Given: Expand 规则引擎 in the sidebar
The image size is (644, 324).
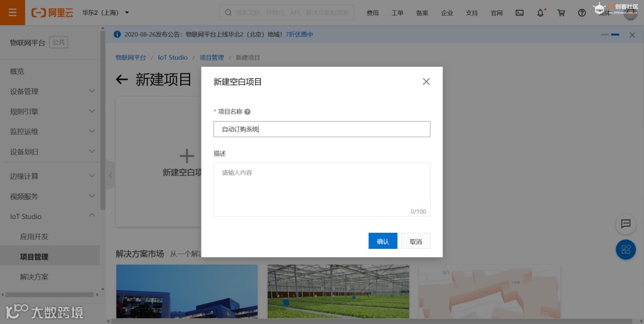Looking at the screenshot, I should pyautogui.click(x=49, y=112).
